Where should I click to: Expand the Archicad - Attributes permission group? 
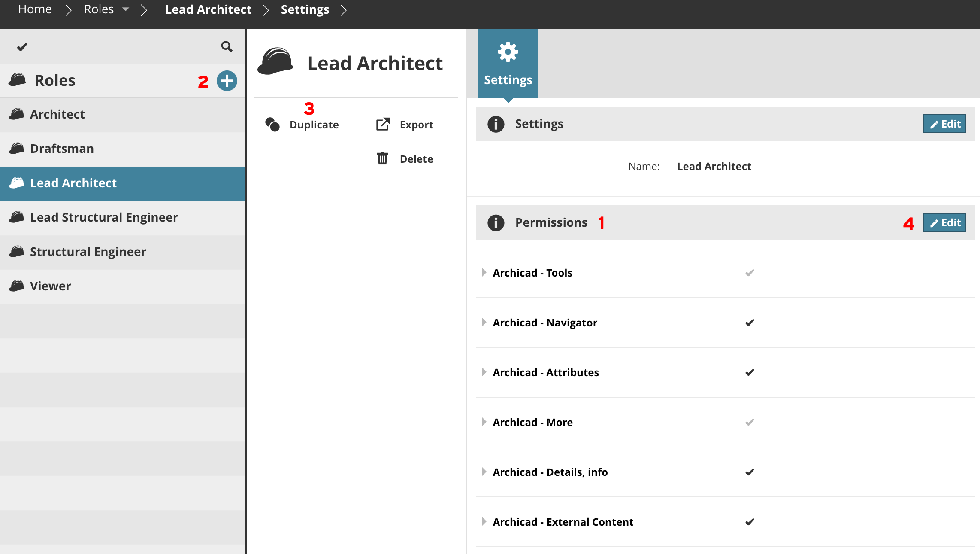click(x=484, y=372)
